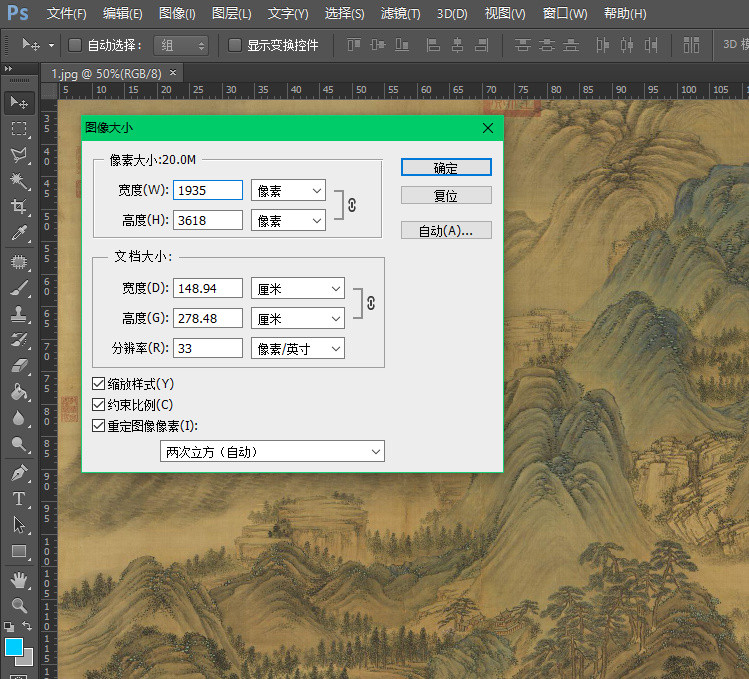The image size is (749, 679).
Task: Click the cyan foreground color swatch
Action: pos(14,647)
